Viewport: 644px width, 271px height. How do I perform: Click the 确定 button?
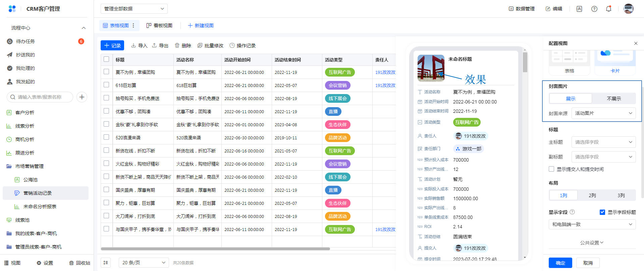[560, 263]
